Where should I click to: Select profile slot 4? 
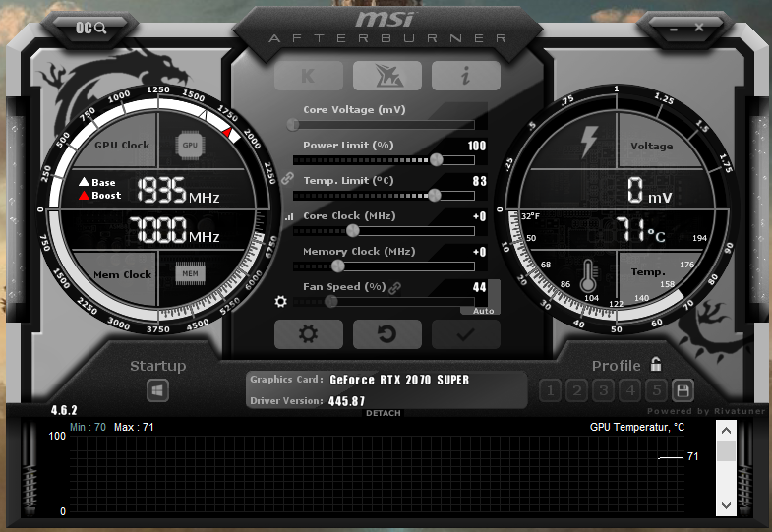tap(629, 391)
